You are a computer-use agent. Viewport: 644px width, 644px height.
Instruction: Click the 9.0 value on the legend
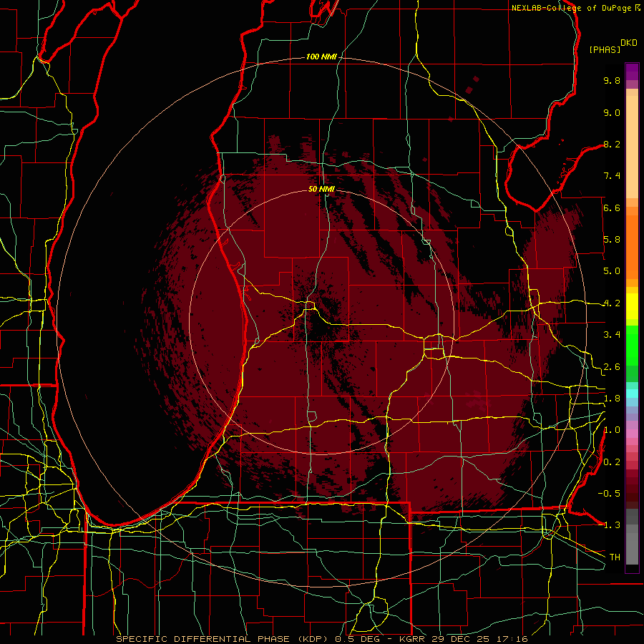click(612, 112)
